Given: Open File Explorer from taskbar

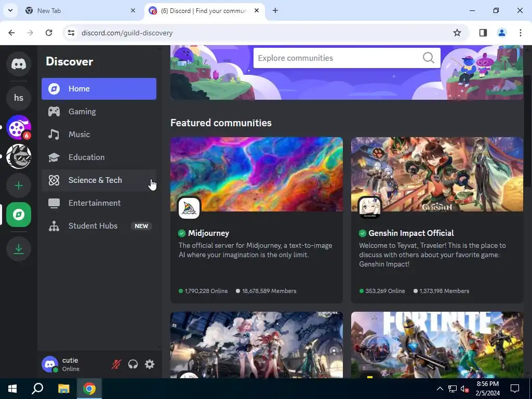Looking at the screenshot, I should coord(63,389).
